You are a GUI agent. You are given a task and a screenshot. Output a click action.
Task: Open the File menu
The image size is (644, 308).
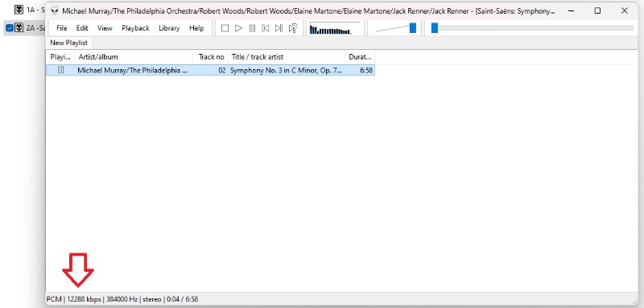click(62, 28)
